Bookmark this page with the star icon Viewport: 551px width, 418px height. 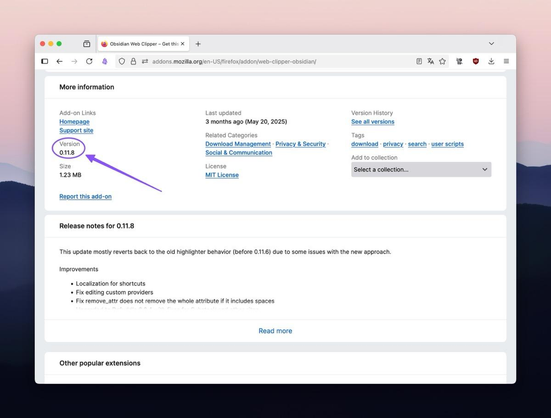442,61
